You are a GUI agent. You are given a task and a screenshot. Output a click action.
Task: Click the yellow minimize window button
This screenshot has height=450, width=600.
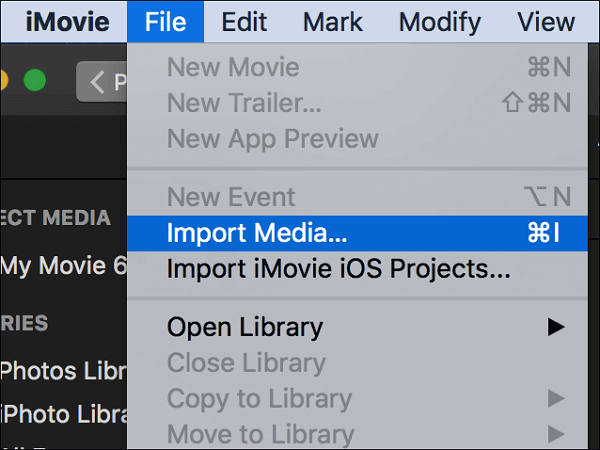(x=5, y=80)
